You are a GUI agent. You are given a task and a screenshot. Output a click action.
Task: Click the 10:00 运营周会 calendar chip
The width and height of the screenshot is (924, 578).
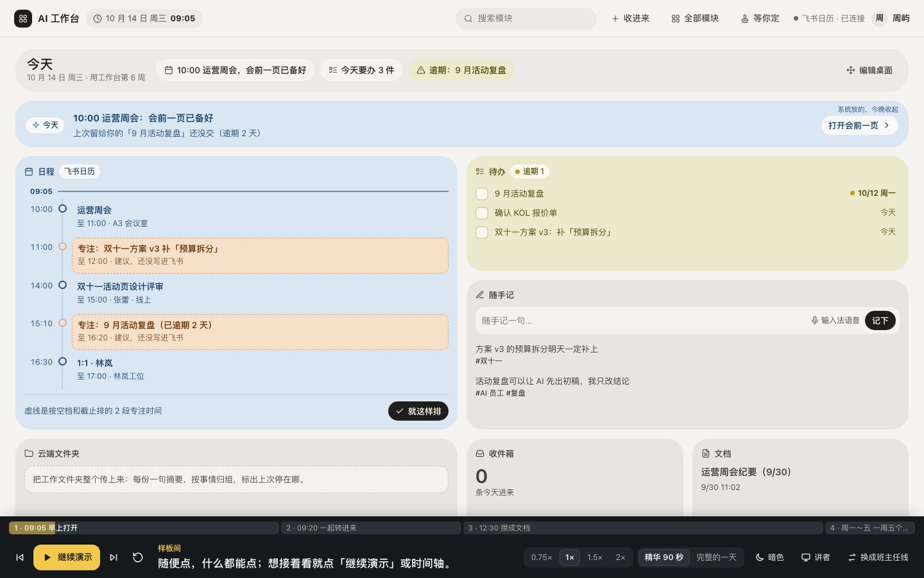click(235, 70)
